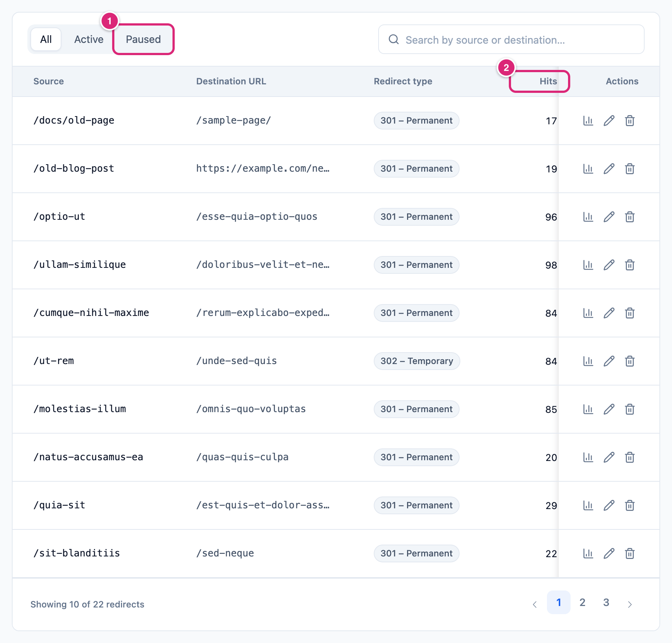Viewport: 672px width, 643px height.
Task: Click the Destination URL column header
Action: click(x=231, y=81)
